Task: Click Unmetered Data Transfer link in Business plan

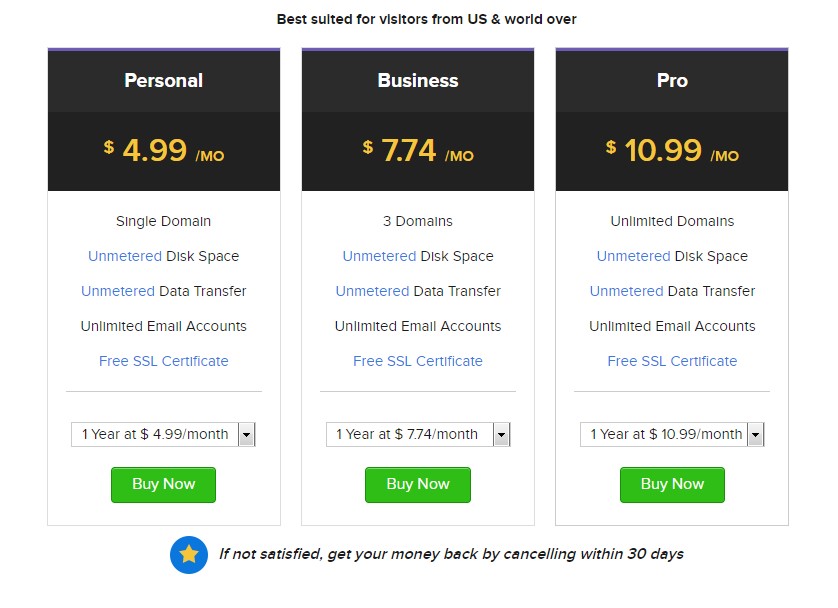Action: pos(372,291)
